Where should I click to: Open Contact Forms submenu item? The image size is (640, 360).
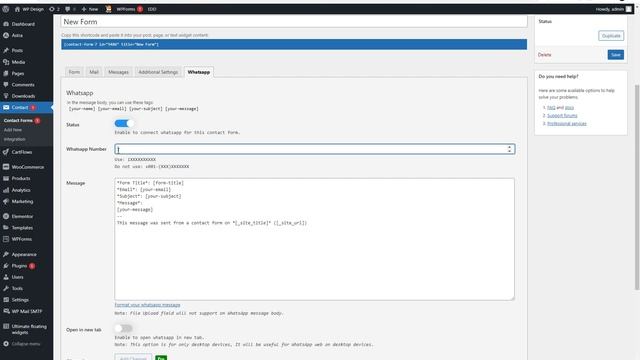point(18,120)
